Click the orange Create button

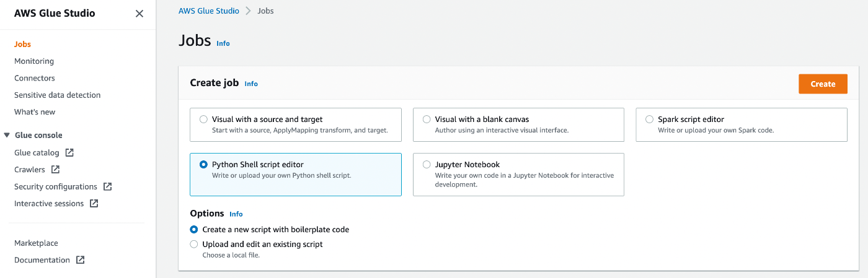click(823, 84)
